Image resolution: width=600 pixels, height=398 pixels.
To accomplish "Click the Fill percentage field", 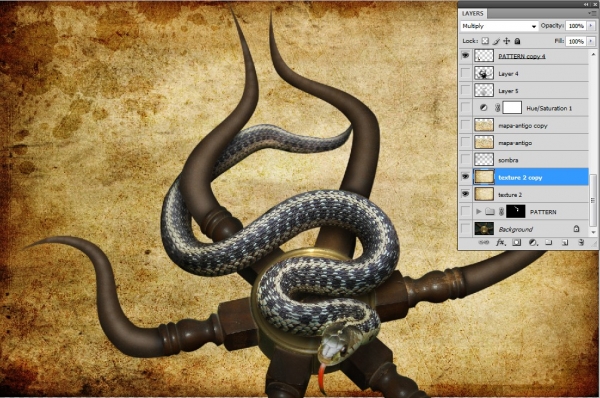I will (576, 41).
